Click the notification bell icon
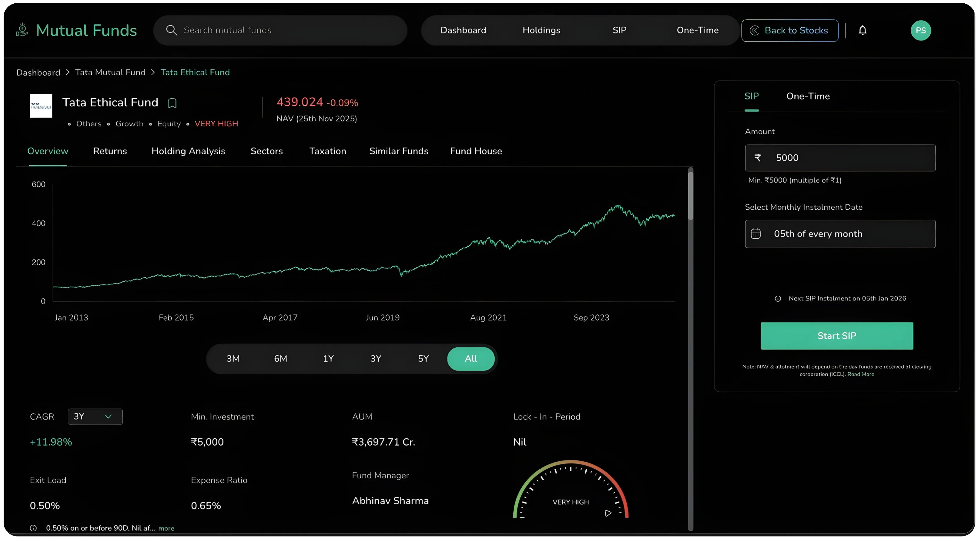This screenshot has height=541, width=980. tap(863, 30)
